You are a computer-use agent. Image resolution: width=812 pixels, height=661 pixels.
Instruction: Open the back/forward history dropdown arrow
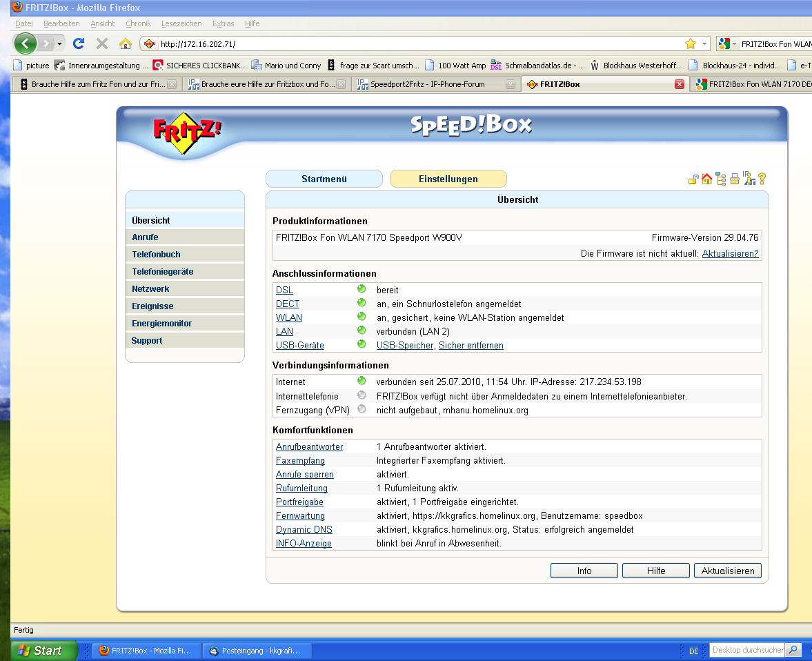click(60, 43)
